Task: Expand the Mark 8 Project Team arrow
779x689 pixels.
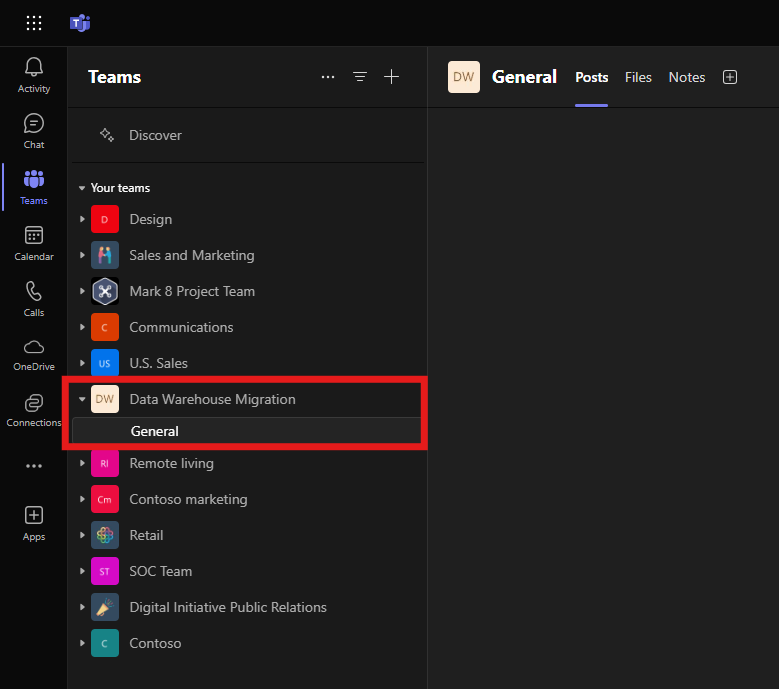Action: coord(82,291)
